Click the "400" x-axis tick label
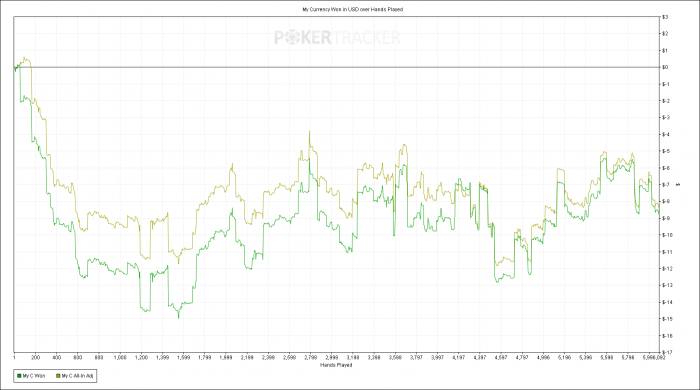Screen dimensions: 700x390 click(x=57, y=357)
